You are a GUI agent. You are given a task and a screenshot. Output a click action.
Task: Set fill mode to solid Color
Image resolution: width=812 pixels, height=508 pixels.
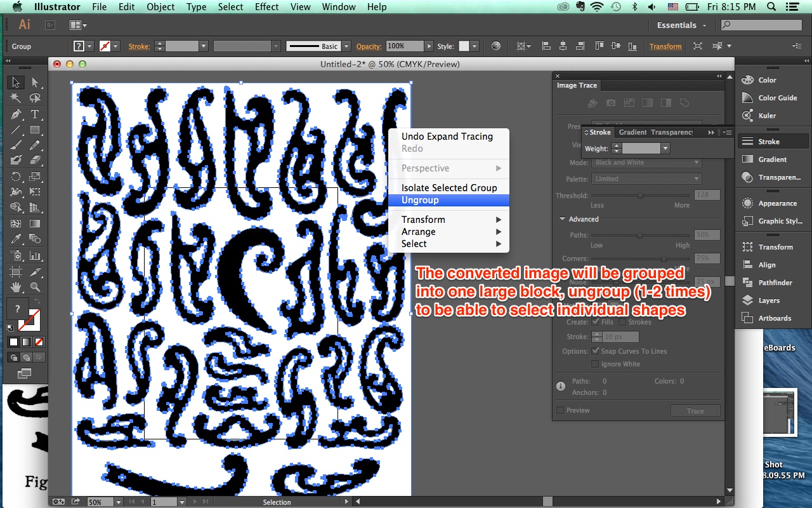point(13,342)
